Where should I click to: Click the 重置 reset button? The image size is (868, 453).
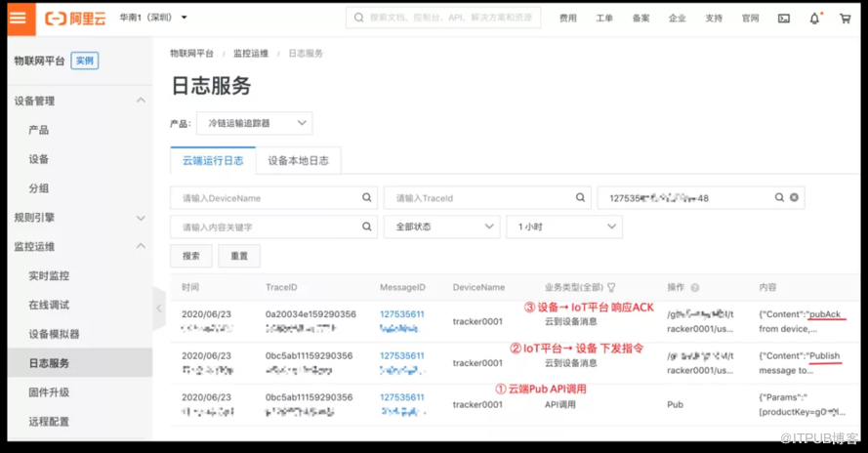[238, 256]
